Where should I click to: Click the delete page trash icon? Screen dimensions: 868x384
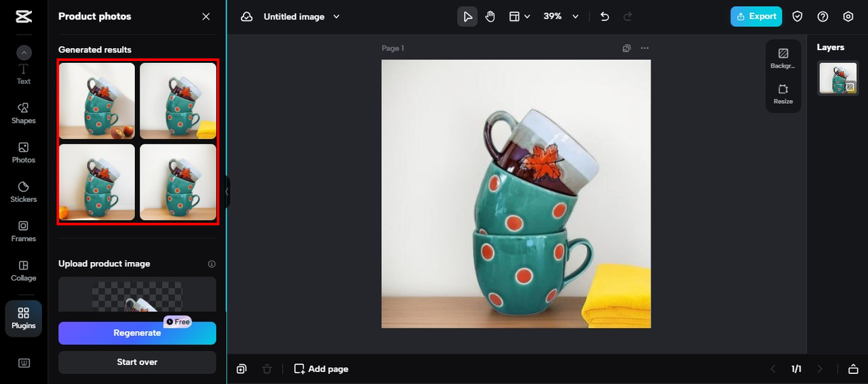[267, 368]
